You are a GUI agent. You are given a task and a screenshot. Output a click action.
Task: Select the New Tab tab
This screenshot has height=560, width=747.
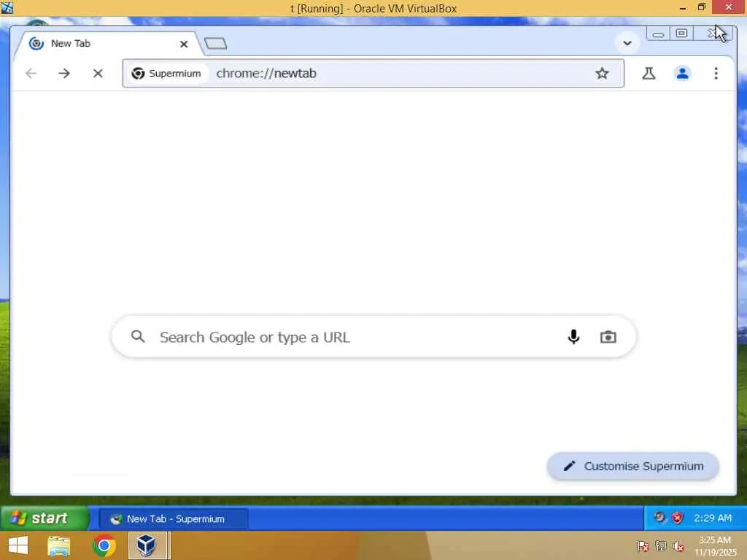tap(109, 44)
